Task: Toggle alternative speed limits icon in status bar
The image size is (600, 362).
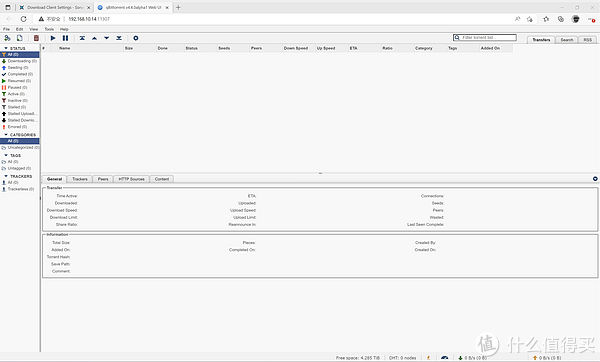Action: coord(444,358)
